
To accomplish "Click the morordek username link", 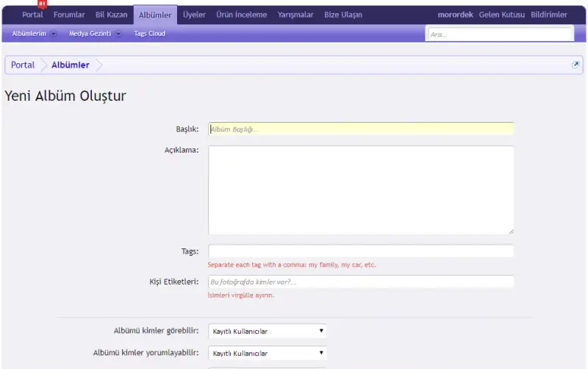I will coord(455,15).
